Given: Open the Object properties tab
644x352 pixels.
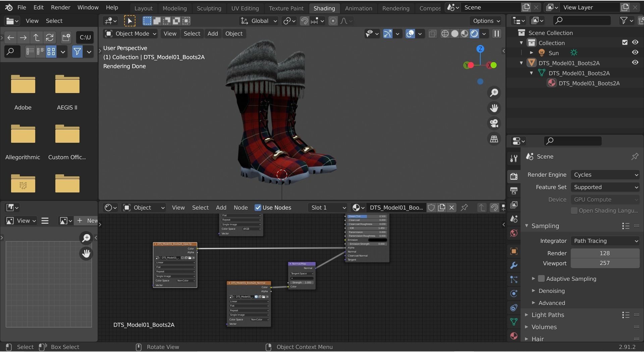Looking at the screenshot, I should pyautogui.click(x=514, y=251).
